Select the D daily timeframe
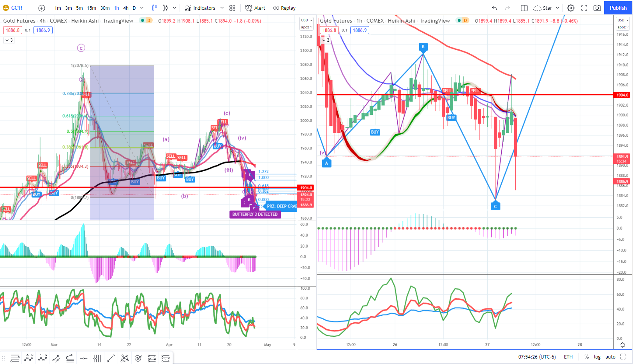633x364 pixels. (134, 8)
